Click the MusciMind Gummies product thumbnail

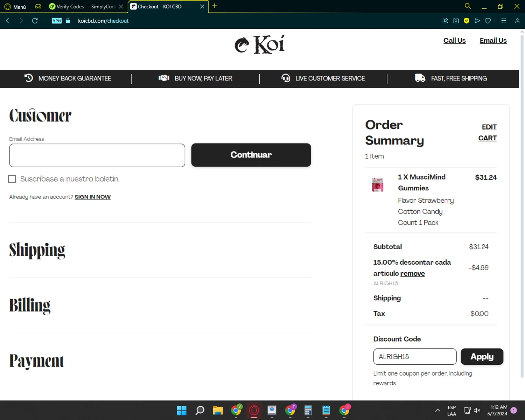pyautogui.click(x=378, y=185)
